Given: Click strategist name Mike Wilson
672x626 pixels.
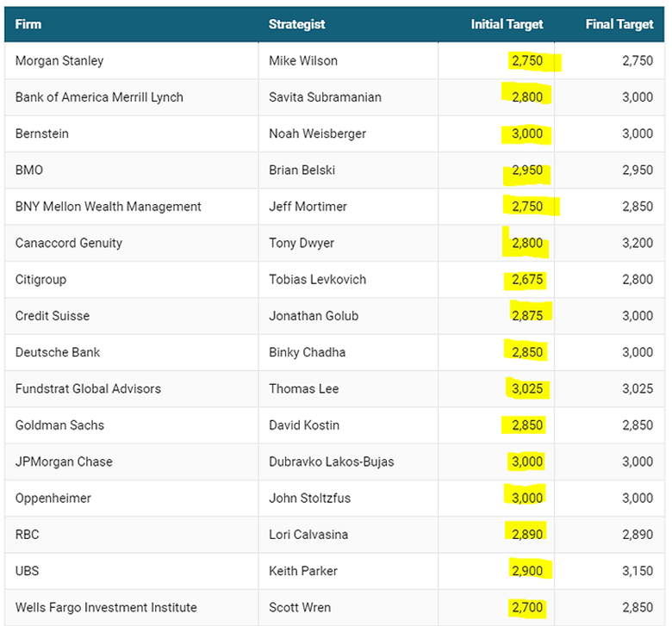Looking at the screenshot, I should 303,61.
